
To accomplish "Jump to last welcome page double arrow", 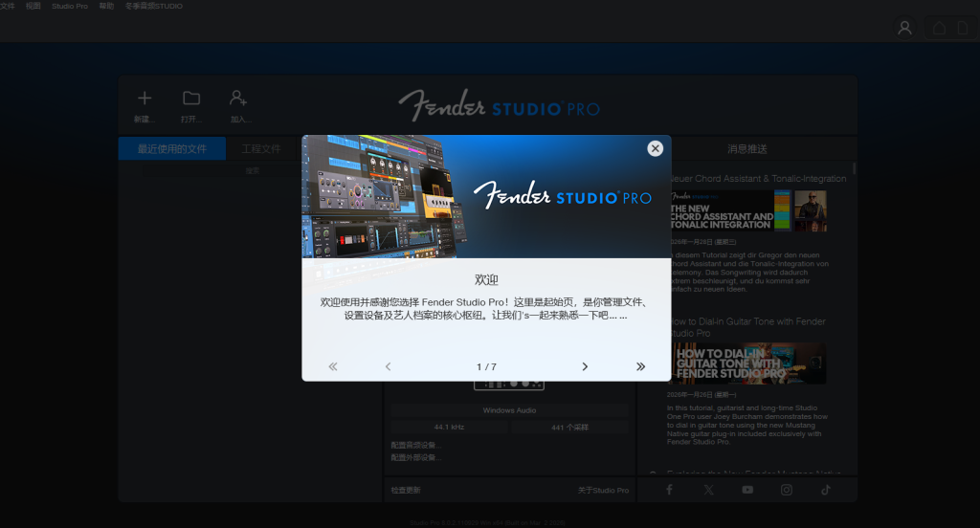I will coord(640,366).
